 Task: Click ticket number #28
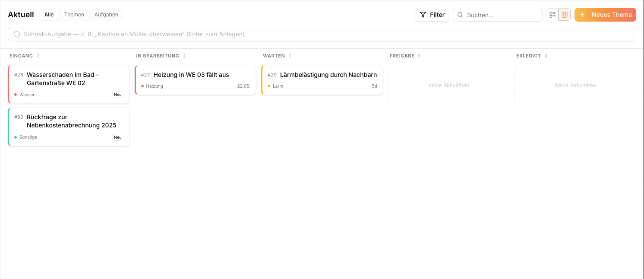point(19,75)
